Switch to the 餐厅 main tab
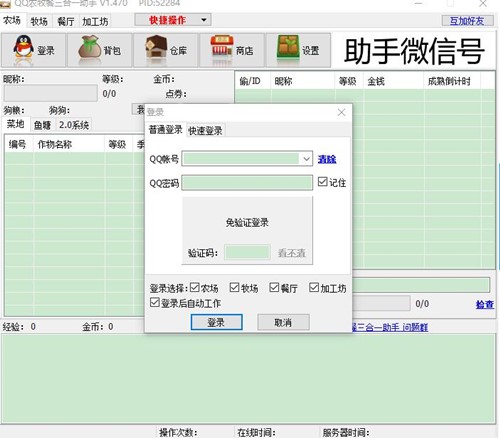The height and width of the screenshot is (438, 500). point(66,22)
